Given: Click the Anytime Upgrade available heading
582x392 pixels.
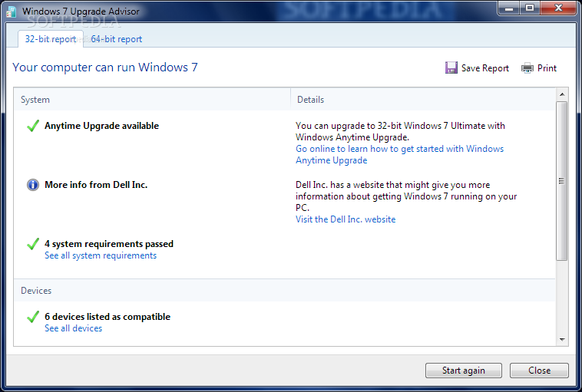Looking at the screenshot, I should coord(101,126).
